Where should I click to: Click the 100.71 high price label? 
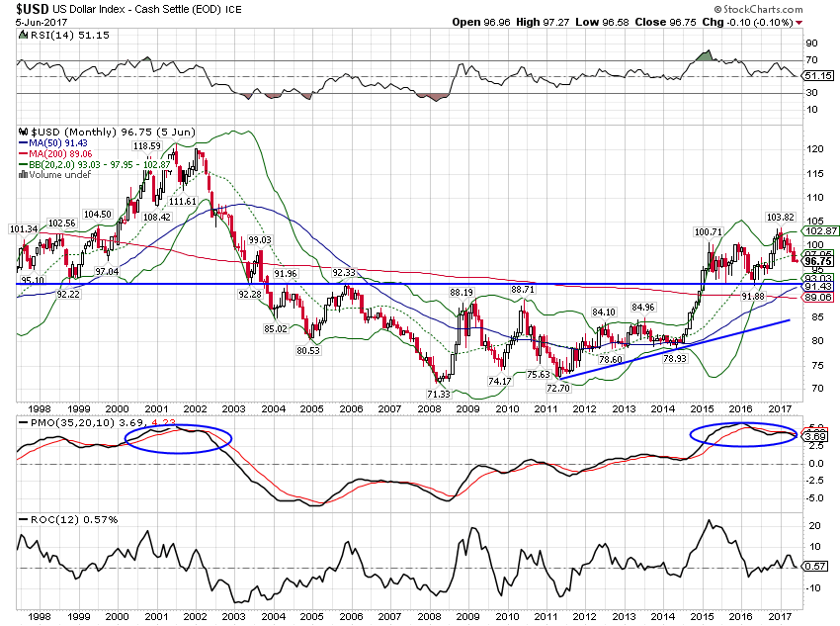[709, 232]
